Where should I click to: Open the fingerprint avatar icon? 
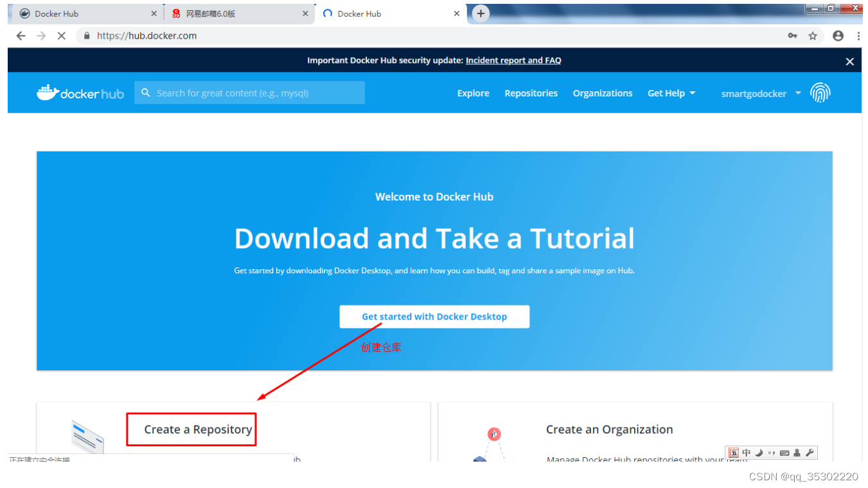(820, 93)
